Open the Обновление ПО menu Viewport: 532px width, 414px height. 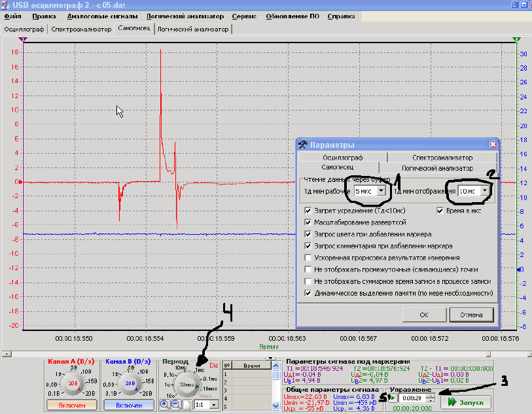(x=293, y=16)
